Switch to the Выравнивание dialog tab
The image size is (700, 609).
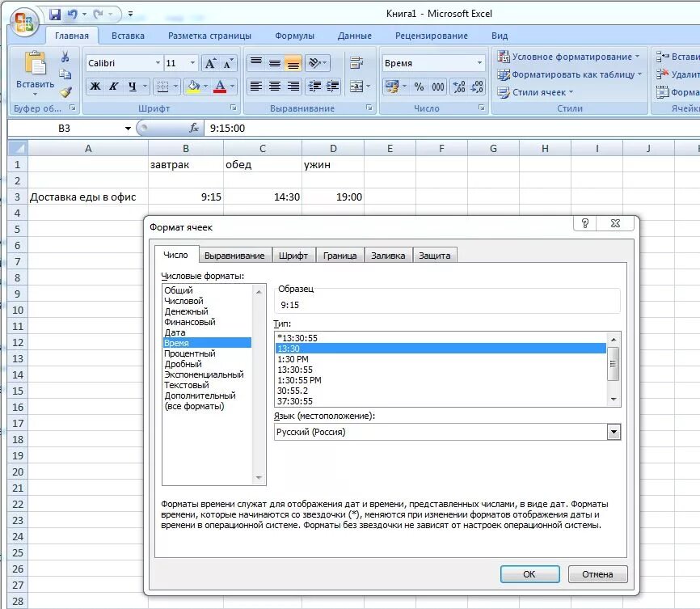[x=234, y=256]
